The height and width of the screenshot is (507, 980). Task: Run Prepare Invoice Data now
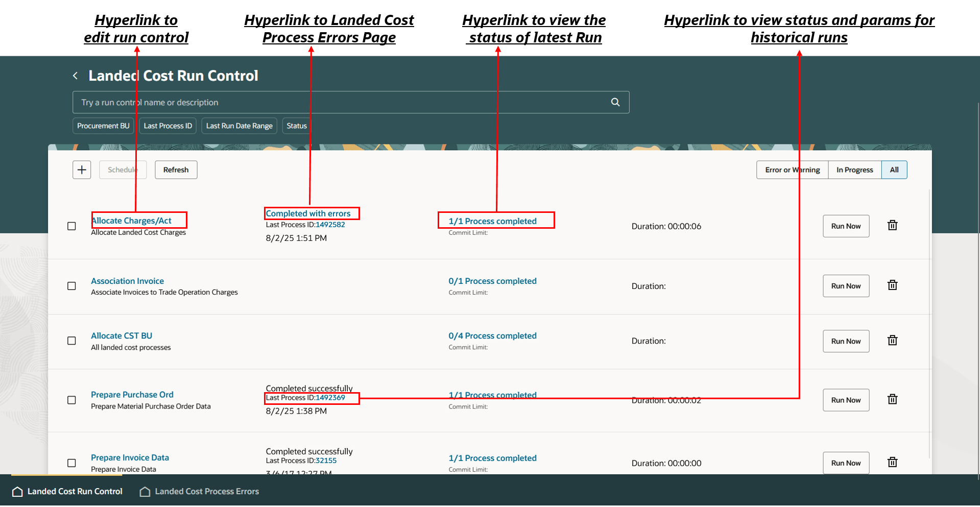(x=846, y=463)
